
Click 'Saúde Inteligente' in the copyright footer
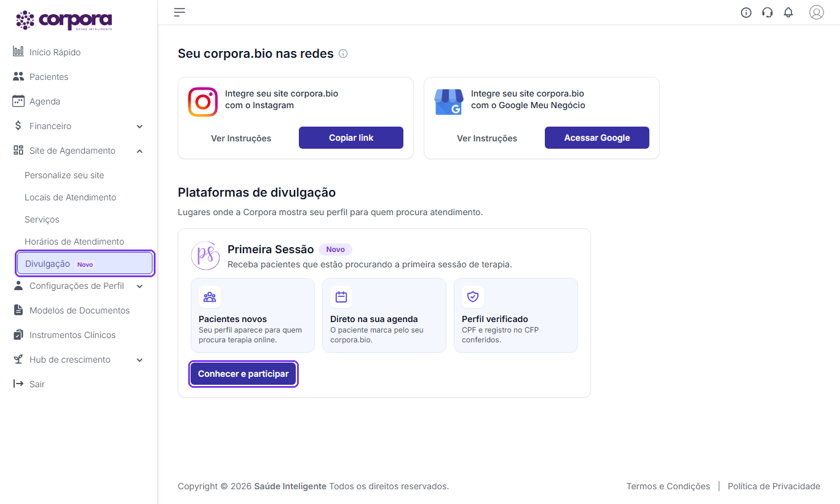click(290, 486)
